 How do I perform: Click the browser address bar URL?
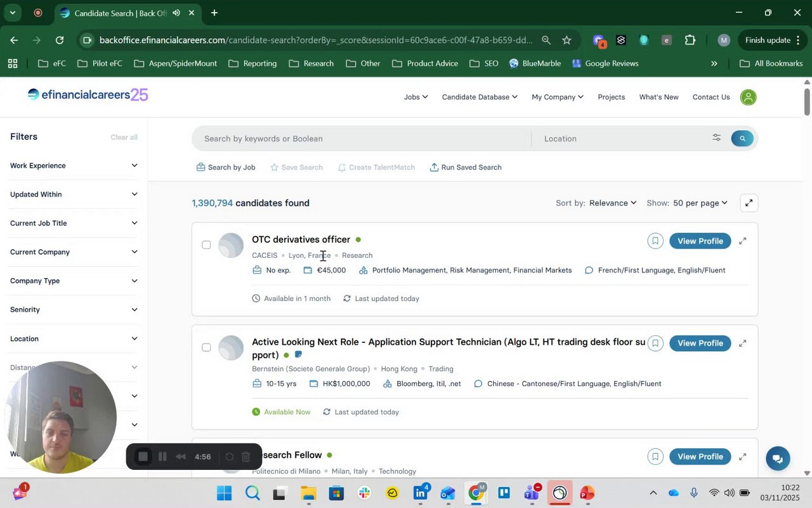(316, 40)
